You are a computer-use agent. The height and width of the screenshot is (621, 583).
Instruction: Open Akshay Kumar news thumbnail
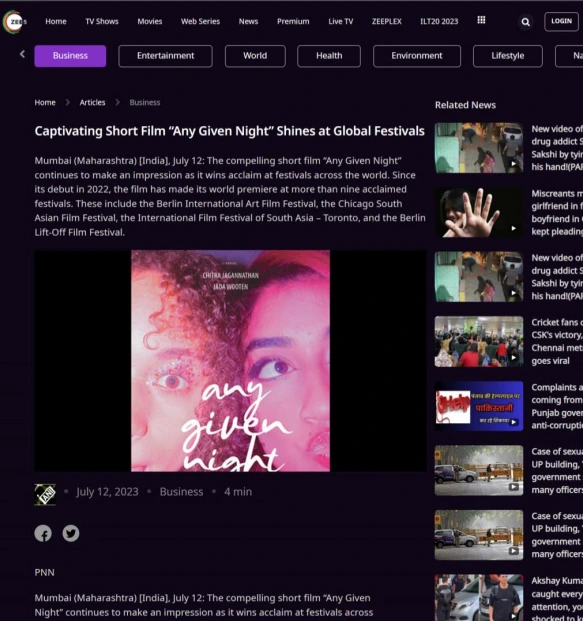[478, 598]
